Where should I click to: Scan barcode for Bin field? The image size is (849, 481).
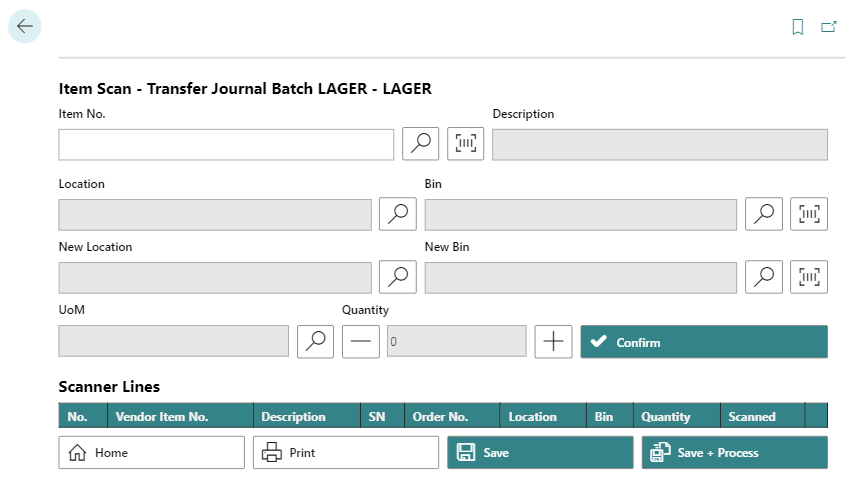(809, 214)
